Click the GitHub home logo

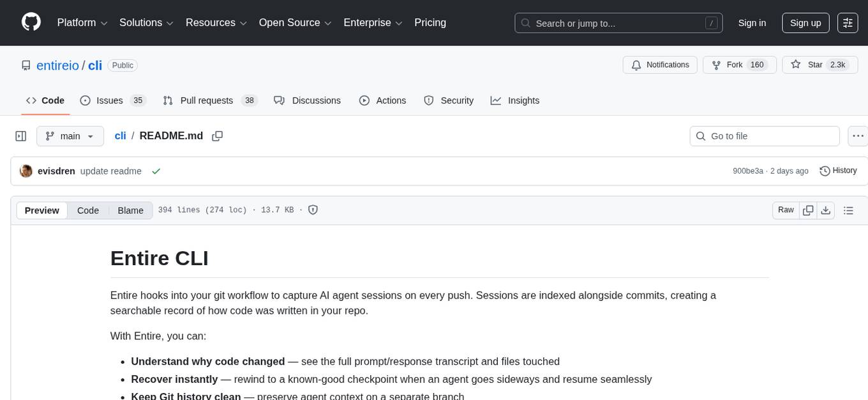31,22
